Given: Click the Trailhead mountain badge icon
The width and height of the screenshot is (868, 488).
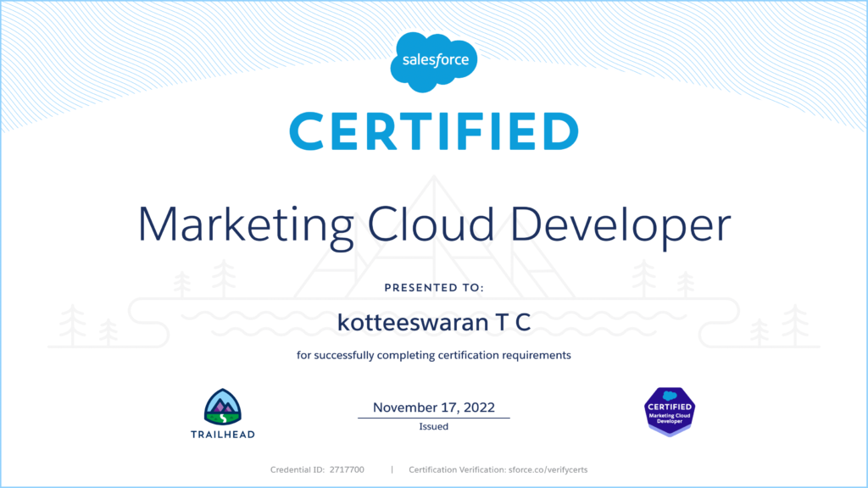Looking at the screenshot, I should (223, 407).
